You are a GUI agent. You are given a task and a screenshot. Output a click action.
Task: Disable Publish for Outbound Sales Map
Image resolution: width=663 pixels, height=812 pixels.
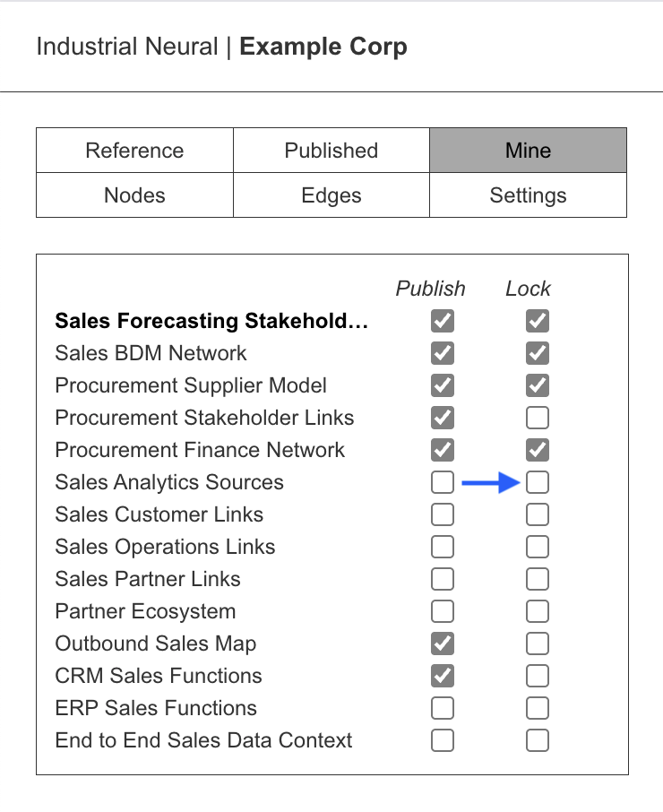pos(443,644)
